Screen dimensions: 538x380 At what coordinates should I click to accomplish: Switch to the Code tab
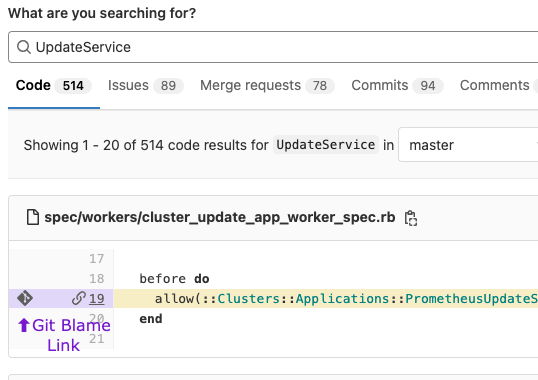coord(54,85)
